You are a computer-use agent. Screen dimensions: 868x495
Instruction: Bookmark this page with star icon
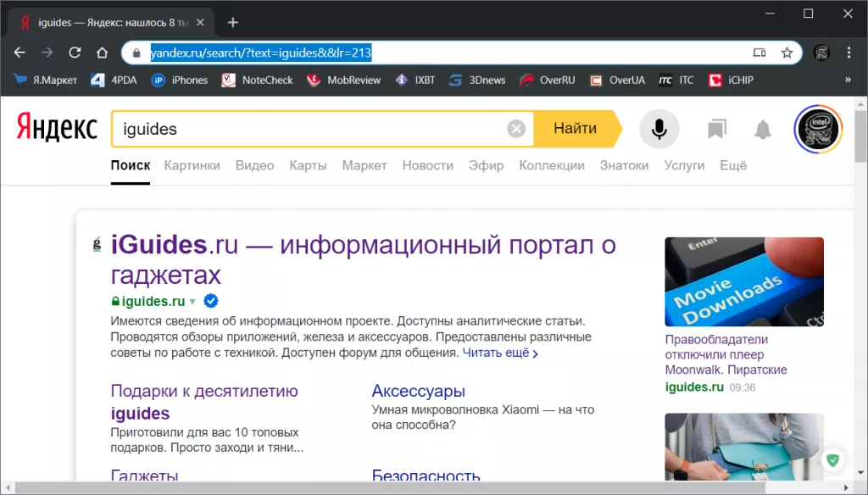(787, 53)
